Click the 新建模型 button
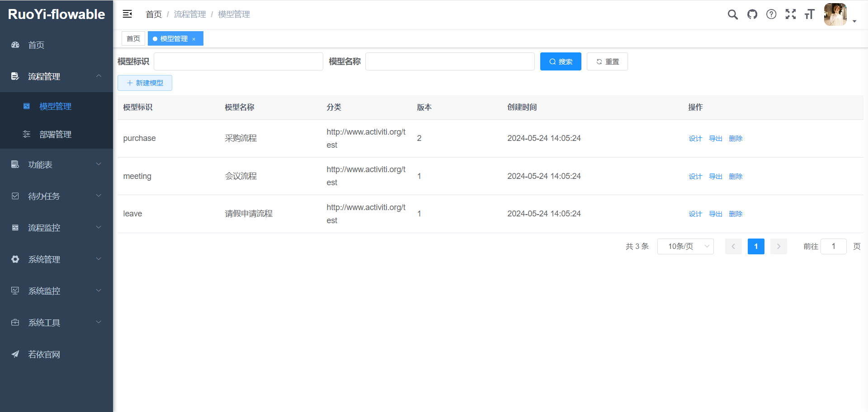Image resolution: width=868 pixels, height=412 pixels. (x=145, y=83)
